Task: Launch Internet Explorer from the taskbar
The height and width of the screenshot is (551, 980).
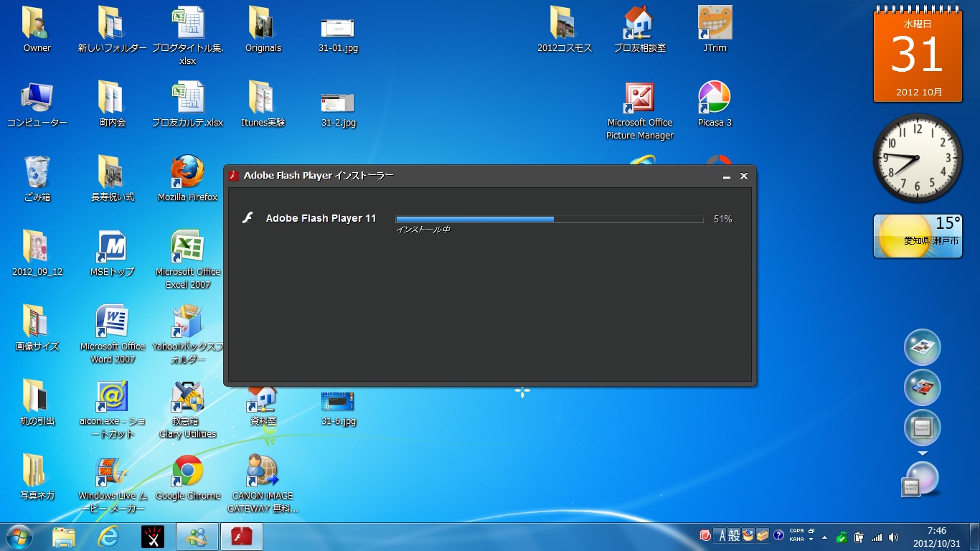Action: point(108,537)
